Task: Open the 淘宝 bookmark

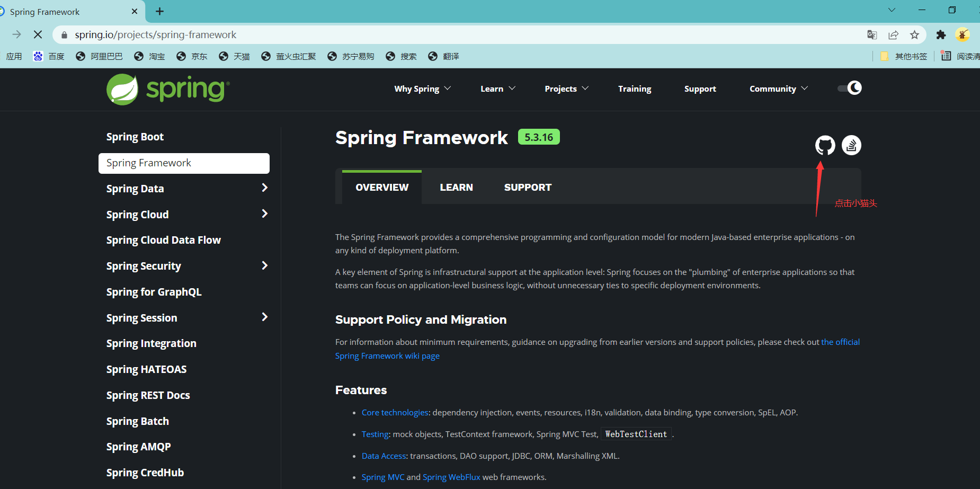Action: point(149,56)
